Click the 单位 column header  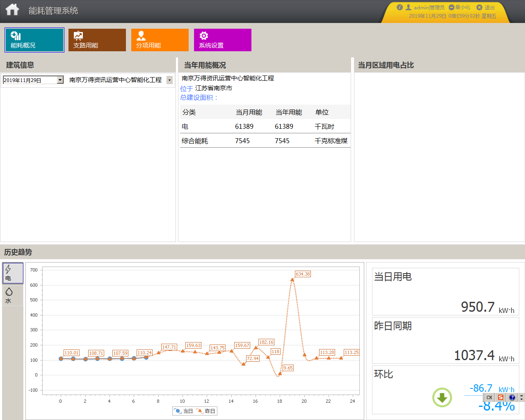tap(322, 112)
